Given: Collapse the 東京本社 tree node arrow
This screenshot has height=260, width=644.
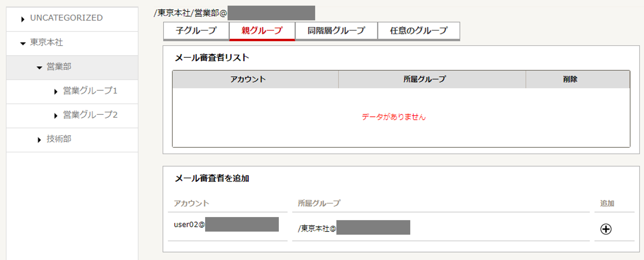Looking at the screenshot, I should [x=23, y=44].
